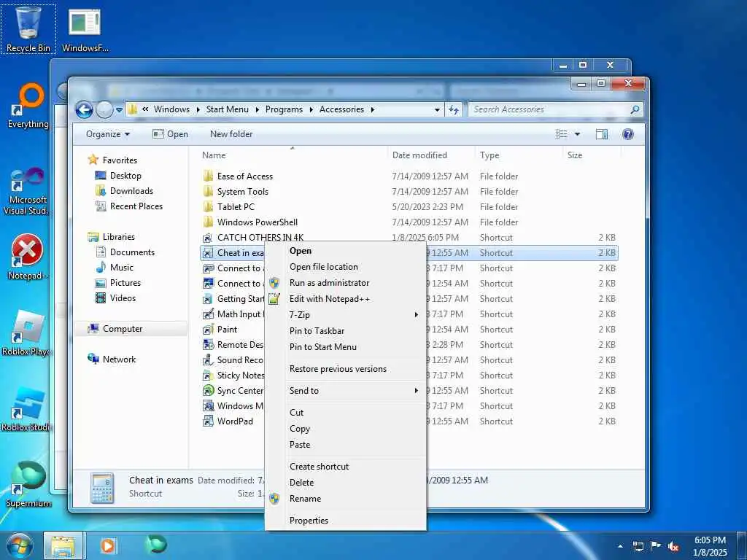Select the Paint shortcut icon
Screen dimensions: 747x560
(208, 329)
